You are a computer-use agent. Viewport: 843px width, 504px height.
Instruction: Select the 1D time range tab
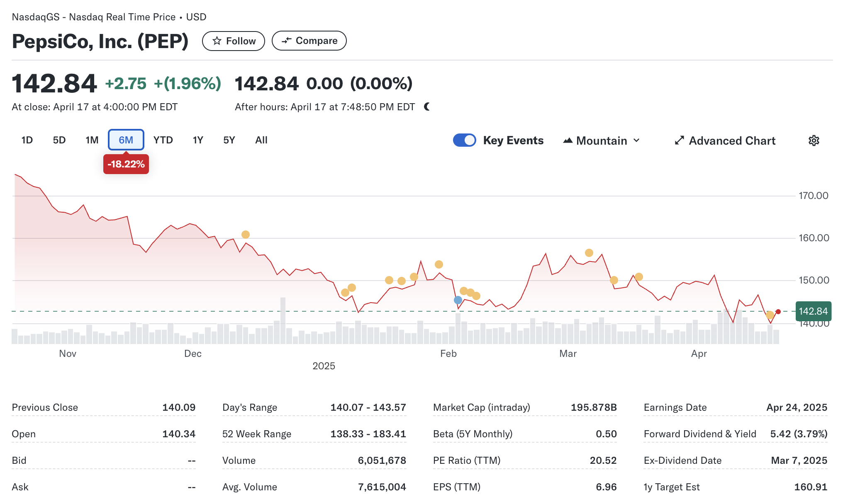point(27,140)
